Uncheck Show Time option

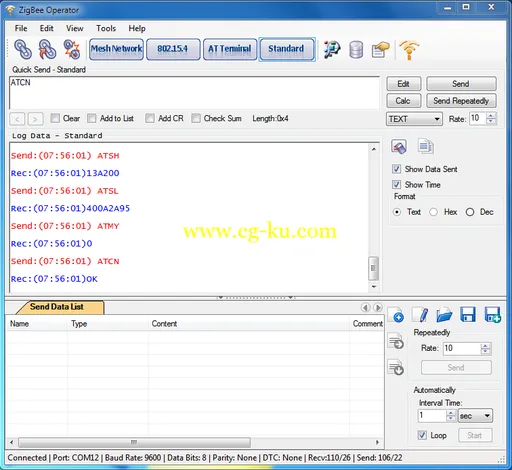pos(396,184)
